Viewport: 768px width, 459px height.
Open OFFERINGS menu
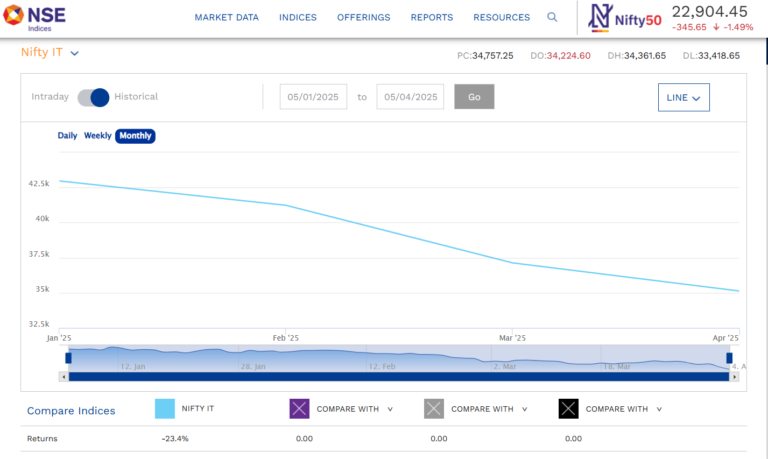(363, 18)
